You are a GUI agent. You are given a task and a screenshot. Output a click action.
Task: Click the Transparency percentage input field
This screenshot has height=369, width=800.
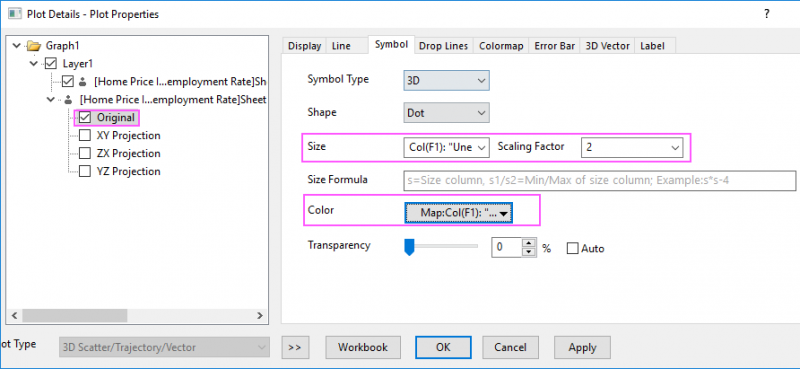(507, 248)
